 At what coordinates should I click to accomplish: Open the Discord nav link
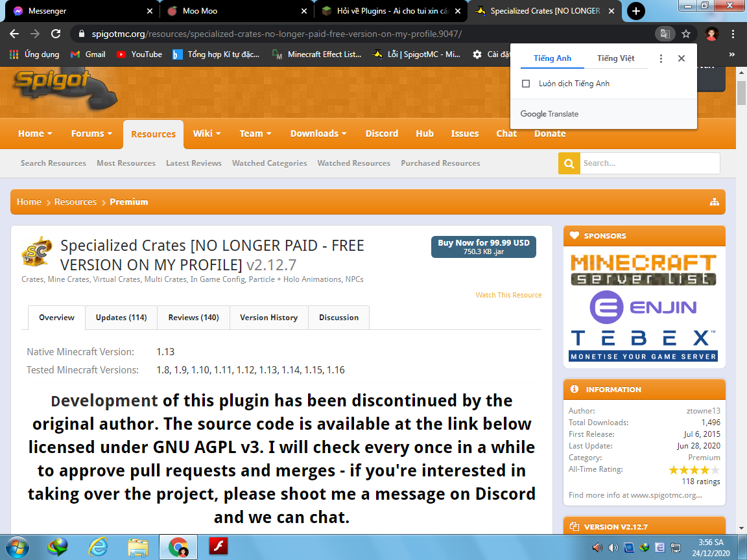[381, 134]
